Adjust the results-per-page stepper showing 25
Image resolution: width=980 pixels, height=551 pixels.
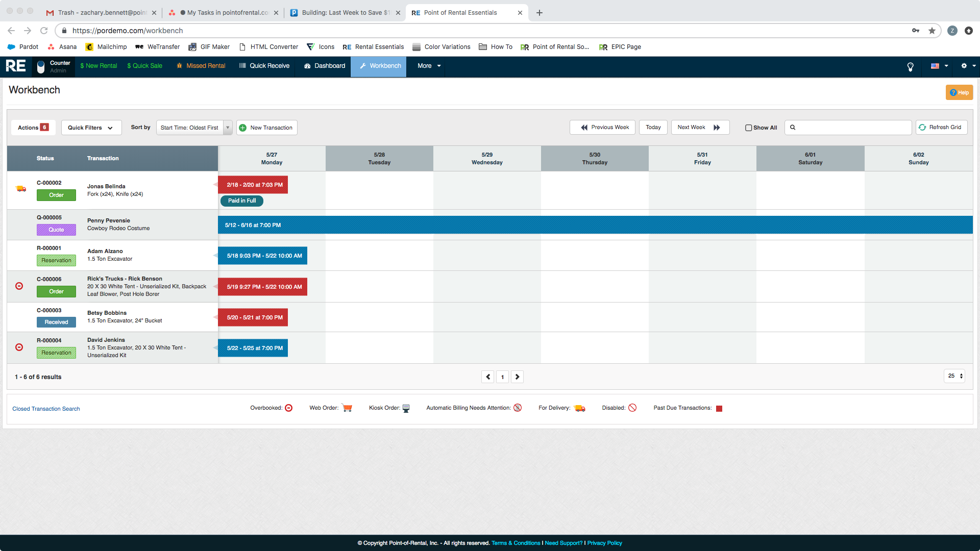tap(953, 376)
